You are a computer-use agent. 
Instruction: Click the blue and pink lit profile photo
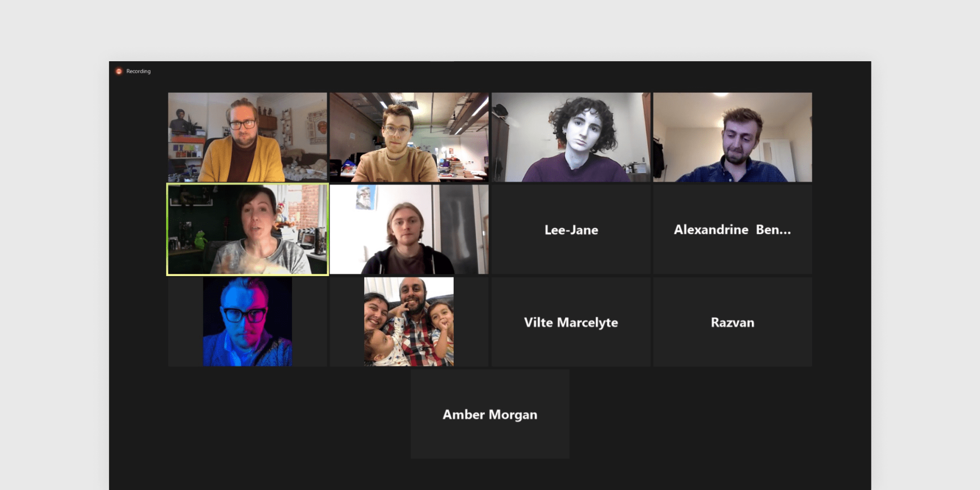click(x=247, y=322)
